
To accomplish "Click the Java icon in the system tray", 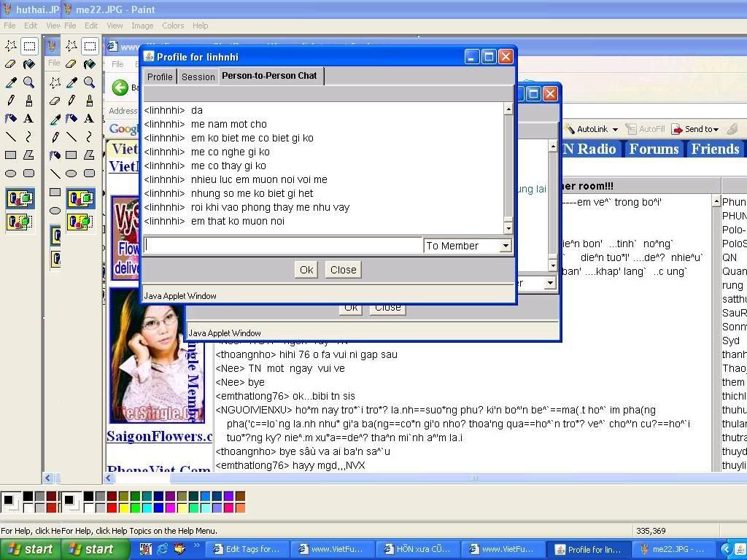I will (x=738, y=549).
